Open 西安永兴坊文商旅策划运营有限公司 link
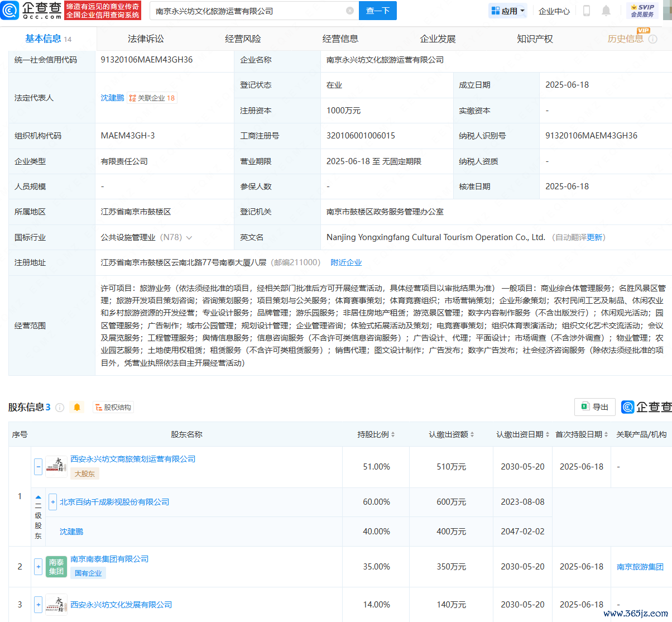 click(x=133, y=459)
